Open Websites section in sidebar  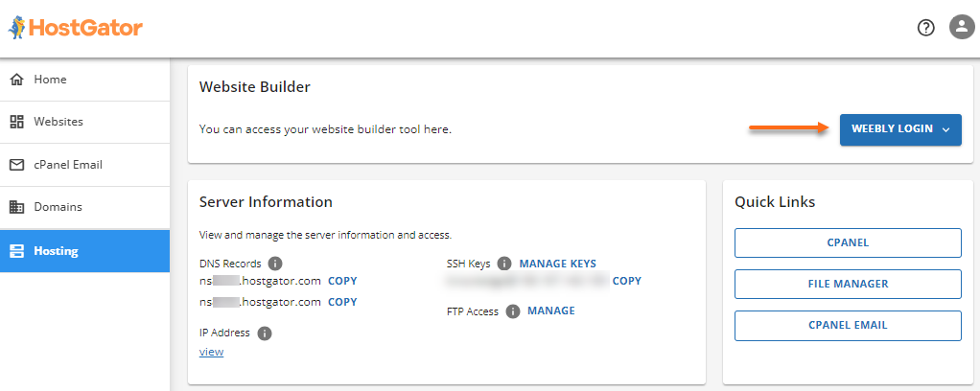(x=85, y=122)
